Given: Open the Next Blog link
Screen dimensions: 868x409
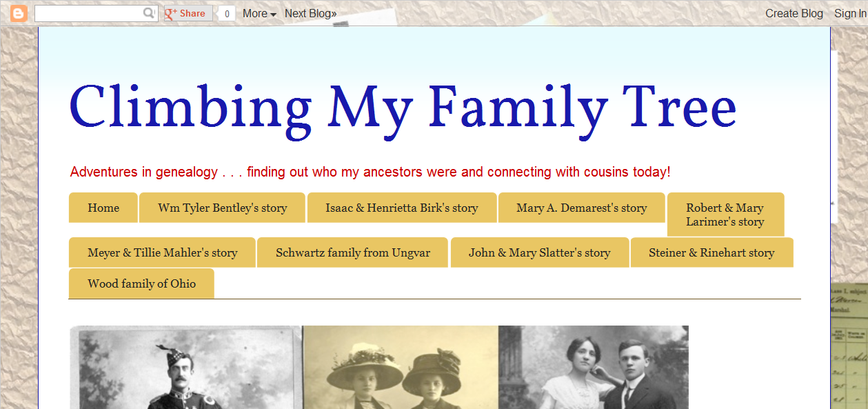Looking at the screenshot, I should (310, 12).
